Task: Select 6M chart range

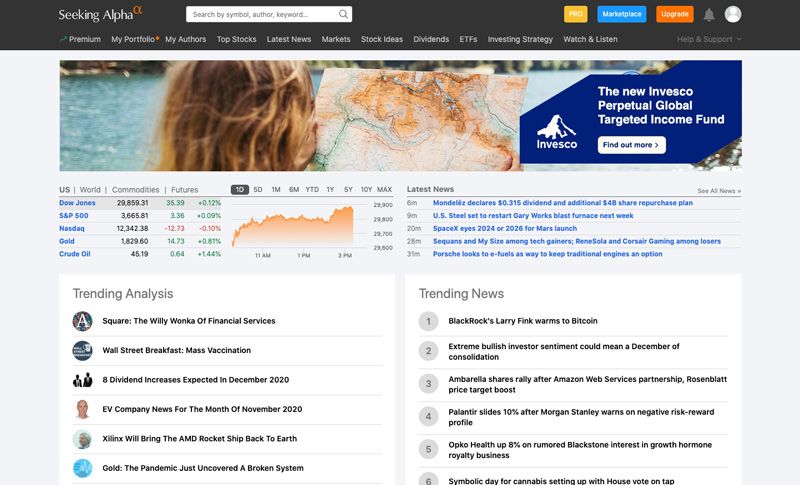Action: [x=294, y=190]
